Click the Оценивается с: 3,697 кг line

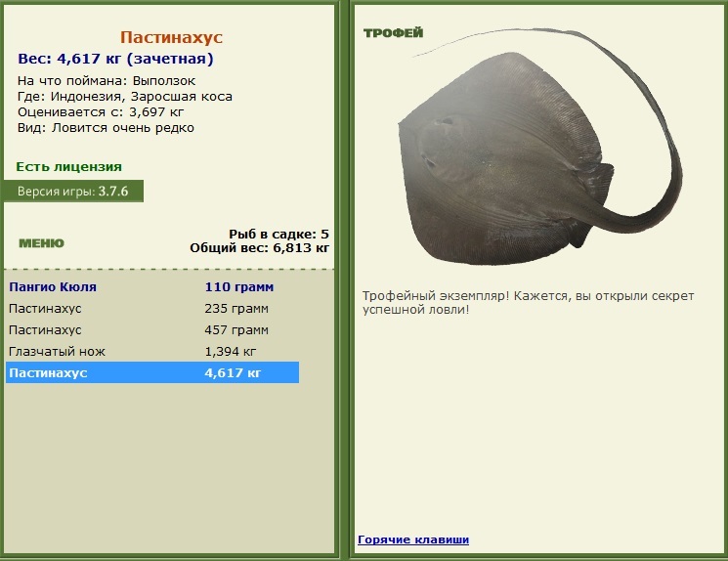click(x=101, y=112)
